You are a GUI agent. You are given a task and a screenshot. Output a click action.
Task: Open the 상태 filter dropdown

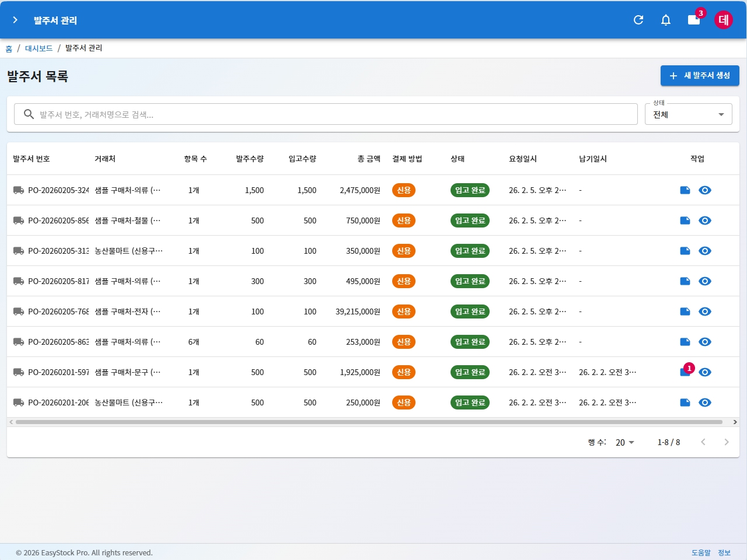688,114
